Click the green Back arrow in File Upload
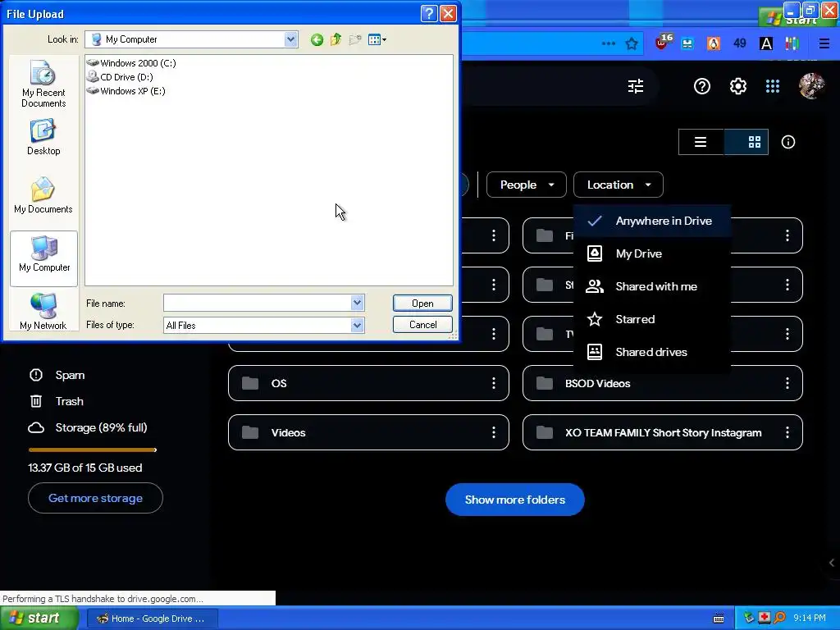The height and width of the screenshot is (630, 840). click(x=317, y=39)
